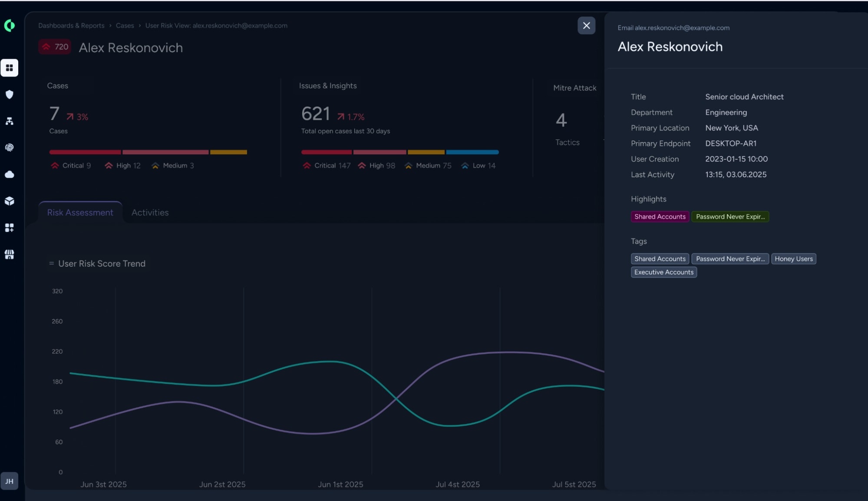Switch to the Activities tab

tap(150, 212)
